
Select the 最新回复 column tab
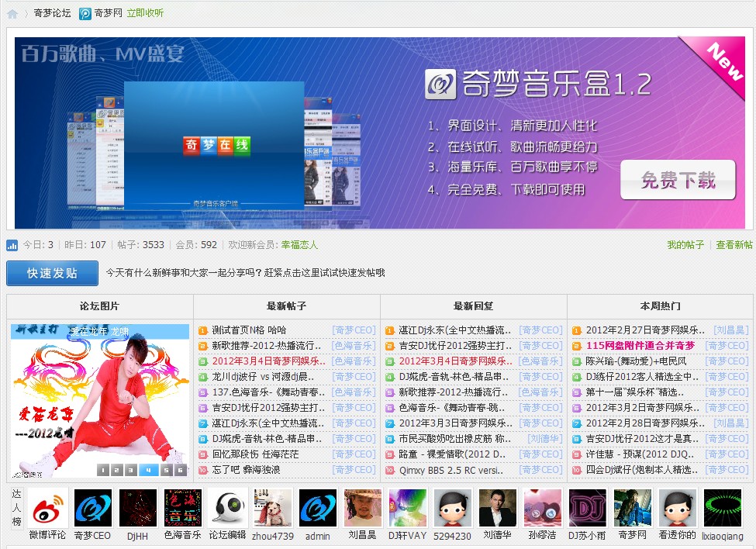point(474,306)
